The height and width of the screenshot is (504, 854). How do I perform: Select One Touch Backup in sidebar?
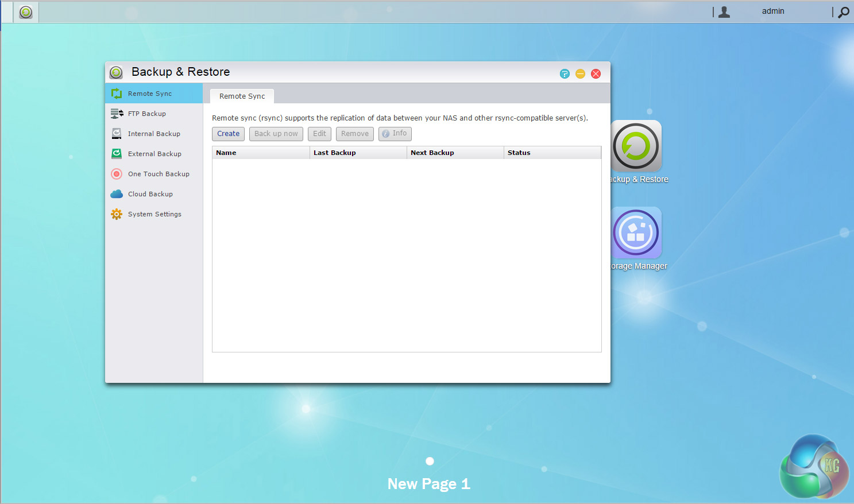tap(158, 174)
